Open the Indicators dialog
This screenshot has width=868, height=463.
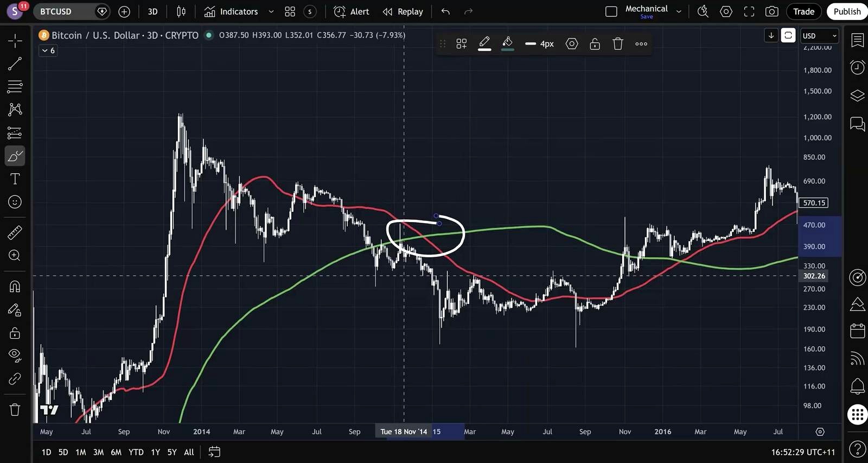tap(231, 11)
